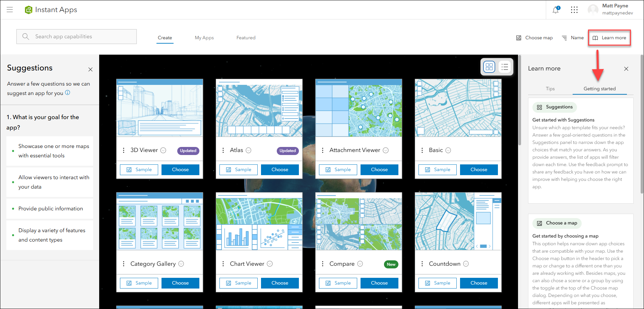Viewport: 644px width, 309px height.
Task: Switch to list view of apps
Action: [505, 67]
